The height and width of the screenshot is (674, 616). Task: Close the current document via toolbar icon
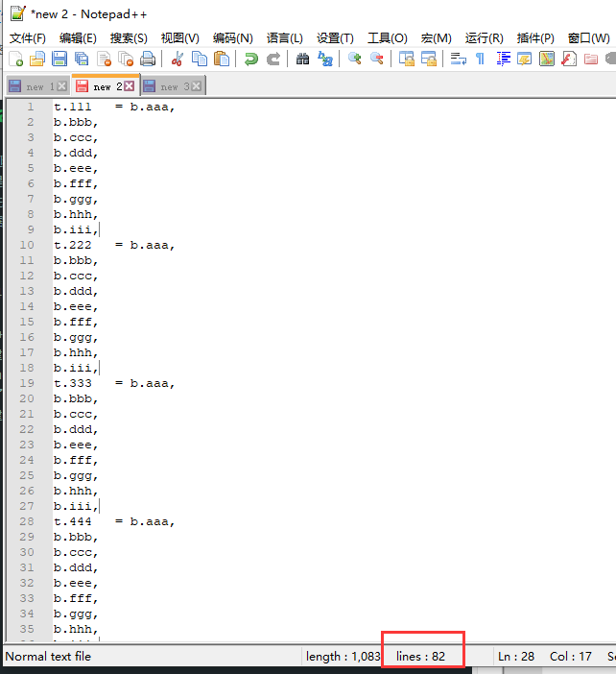tap(104, 59)
